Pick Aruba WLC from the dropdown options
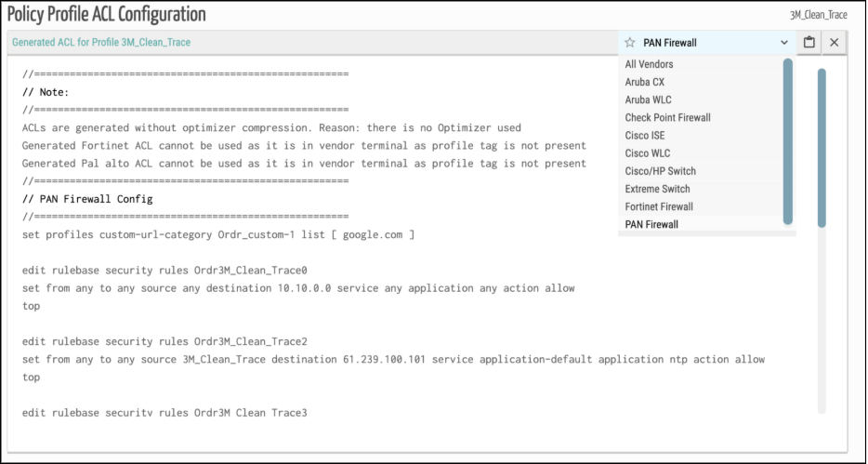 pyautogui.click(x=649, y=99)
